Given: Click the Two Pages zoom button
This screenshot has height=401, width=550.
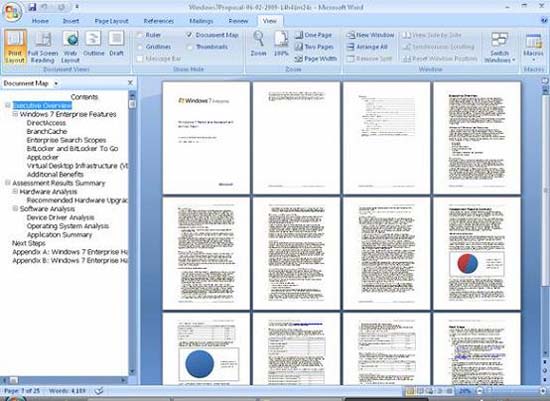Looking at the screenshot, I should [x=315, y=47].
